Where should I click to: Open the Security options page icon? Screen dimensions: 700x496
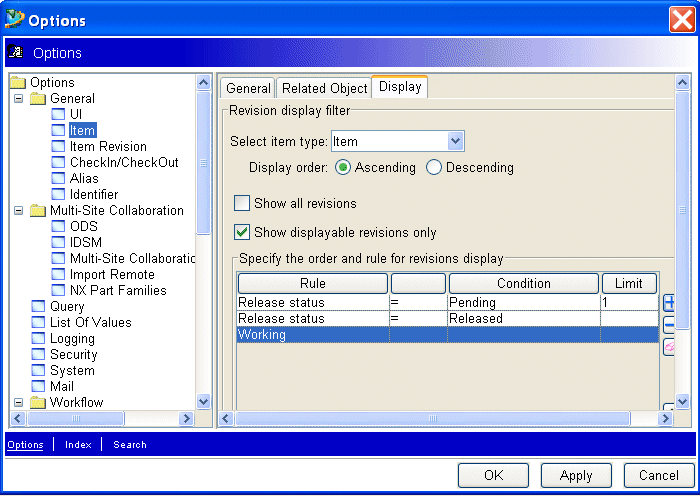[39, 355]
